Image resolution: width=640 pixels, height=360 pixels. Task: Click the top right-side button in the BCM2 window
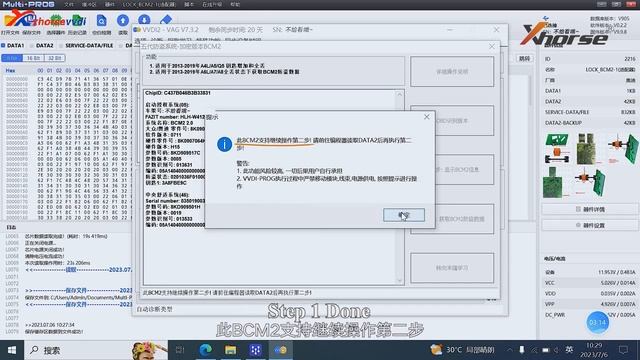452,71
